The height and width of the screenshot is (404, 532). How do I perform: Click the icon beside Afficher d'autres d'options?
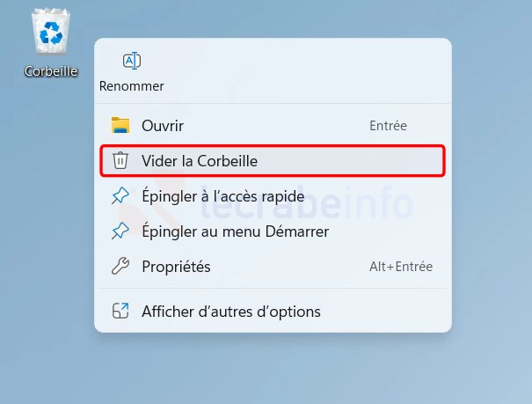[120, 312]
